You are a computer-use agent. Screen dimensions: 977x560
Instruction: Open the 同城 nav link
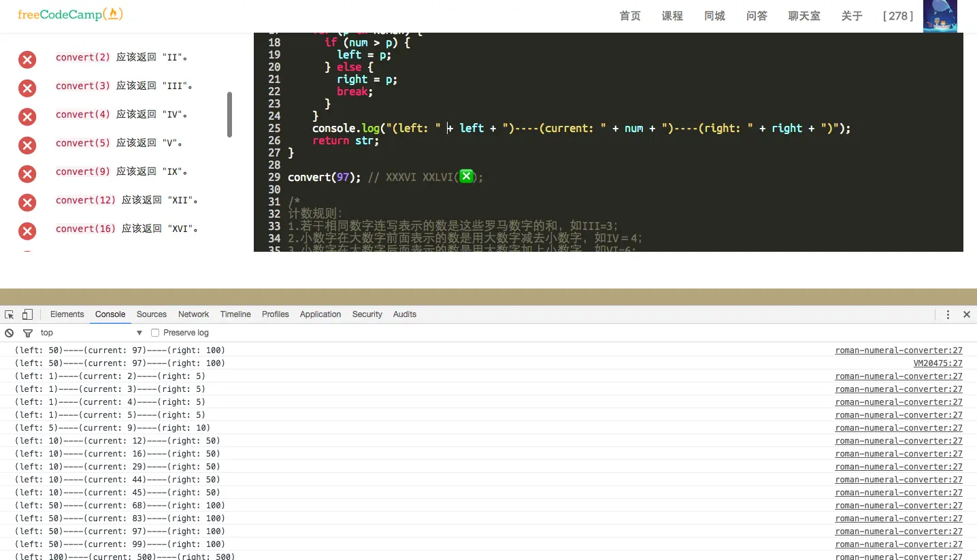pos(714,16)
